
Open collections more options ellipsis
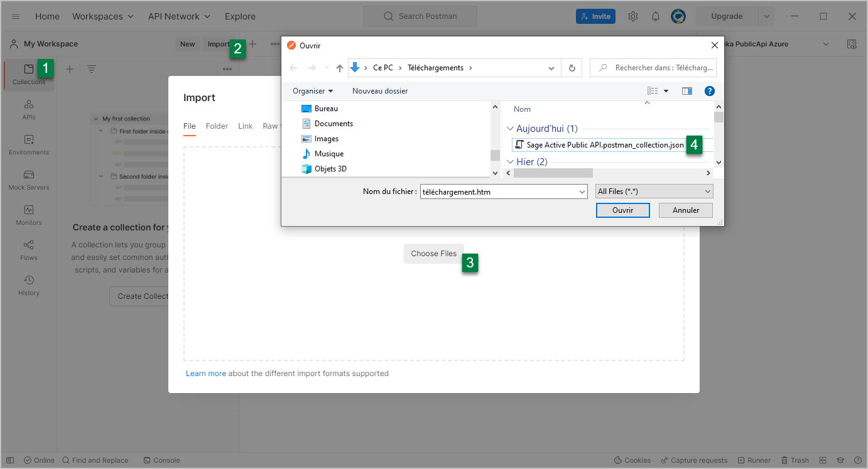tap(227, 69)
